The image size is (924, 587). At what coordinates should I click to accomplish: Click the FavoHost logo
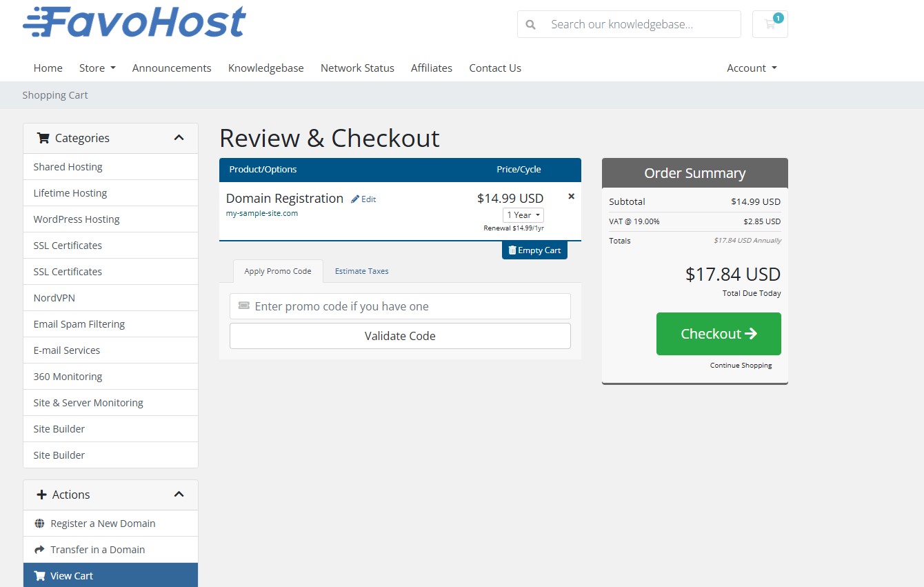point(134,22)
